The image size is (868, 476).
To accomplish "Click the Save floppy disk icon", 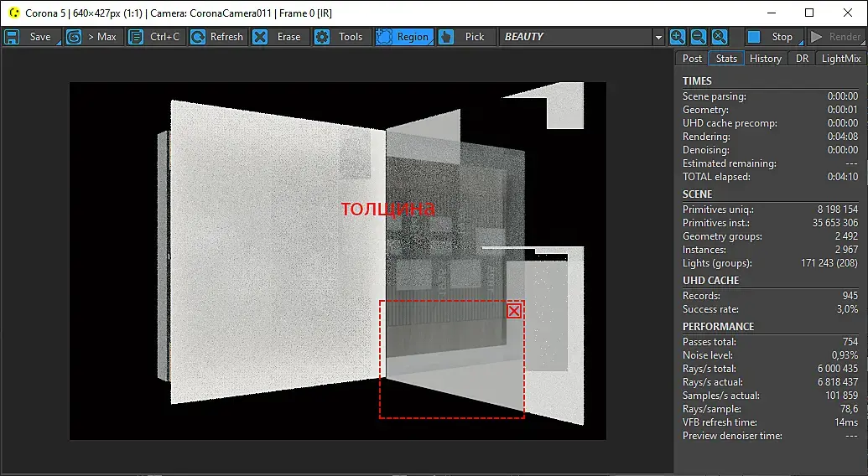I will [x=12, y=37].
